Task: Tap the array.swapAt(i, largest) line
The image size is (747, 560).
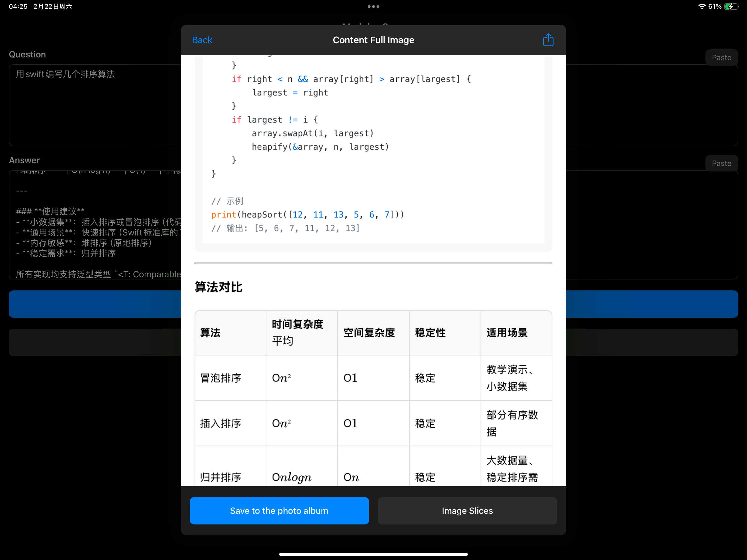Action: pos(313,133)
